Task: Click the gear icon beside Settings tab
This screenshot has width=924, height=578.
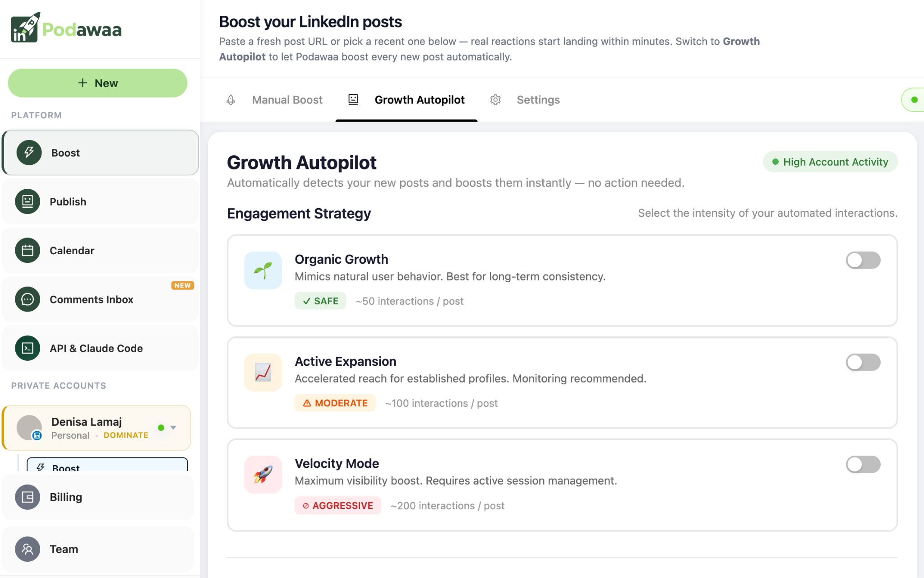Action: [x=495, y=100]
